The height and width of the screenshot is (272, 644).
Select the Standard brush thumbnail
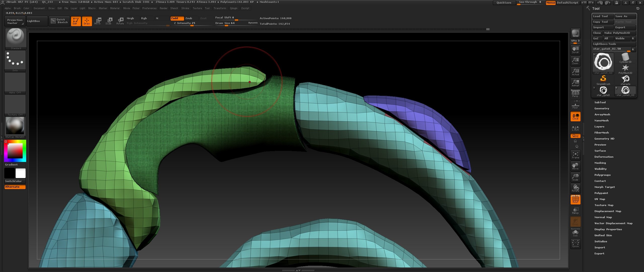click(16, 38)
